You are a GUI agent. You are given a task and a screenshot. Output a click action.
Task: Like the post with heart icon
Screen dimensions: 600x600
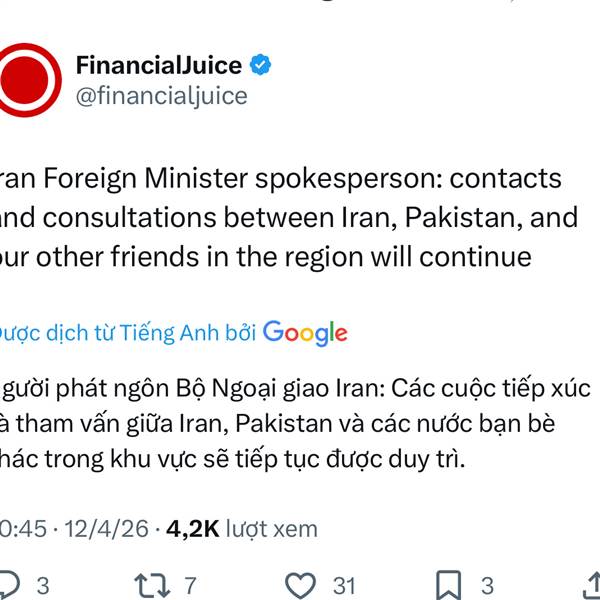coord(301,585)
